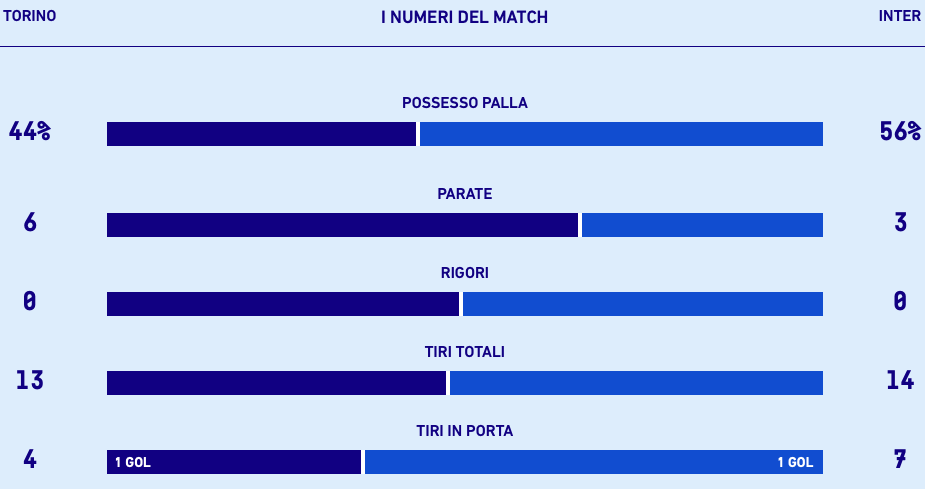
Task: Click Inter's 1 GOL bar label
Action: 795,462
